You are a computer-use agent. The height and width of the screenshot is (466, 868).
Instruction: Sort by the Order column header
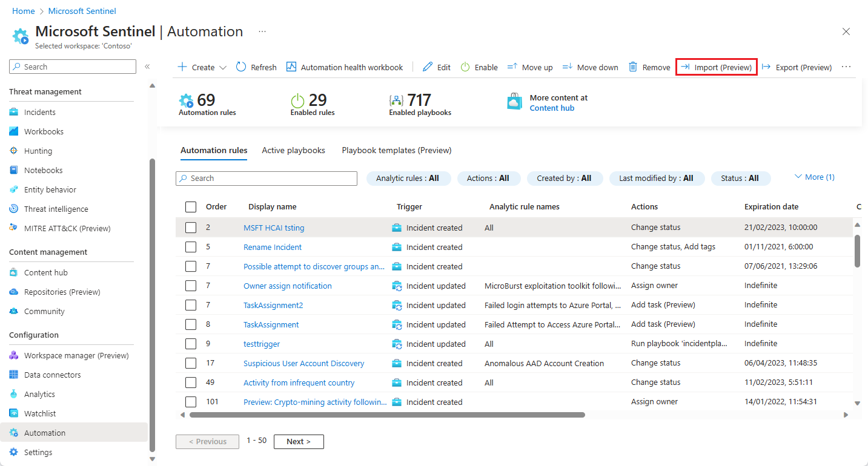pos(216,207)
